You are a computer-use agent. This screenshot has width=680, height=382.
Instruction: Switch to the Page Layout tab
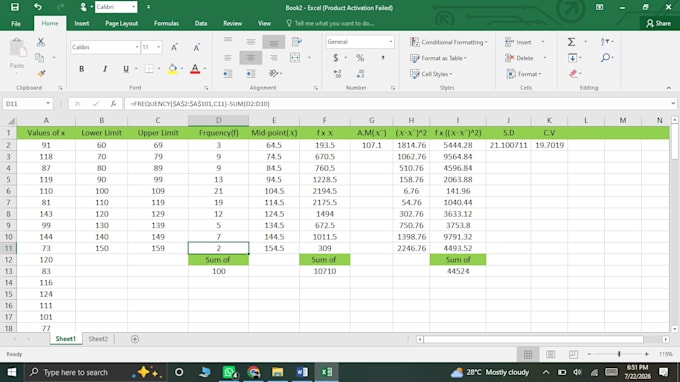tap(121, 23)
